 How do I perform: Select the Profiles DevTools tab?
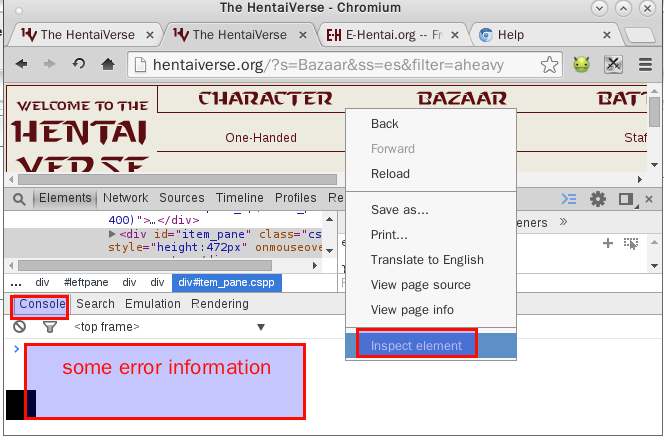point(296,198)
